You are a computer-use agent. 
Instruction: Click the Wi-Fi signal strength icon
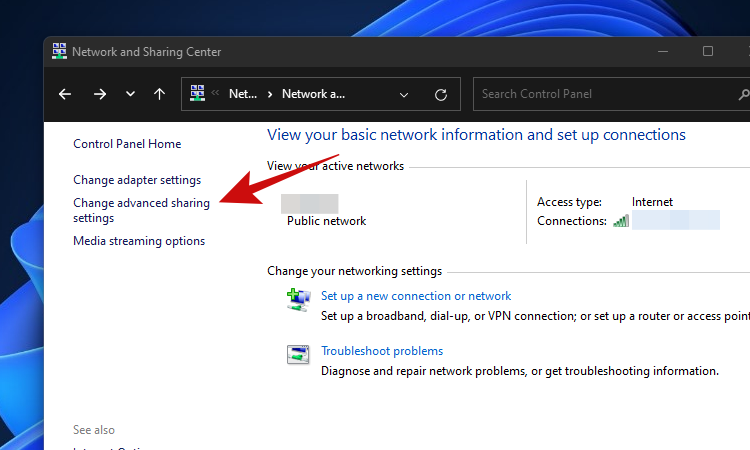621,221
